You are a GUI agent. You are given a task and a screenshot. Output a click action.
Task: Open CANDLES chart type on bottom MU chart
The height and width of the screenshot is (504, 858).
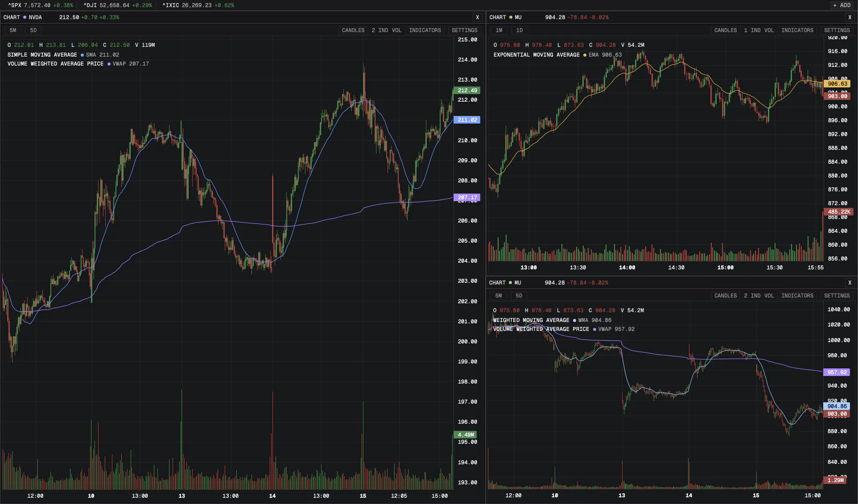(726, 296)
